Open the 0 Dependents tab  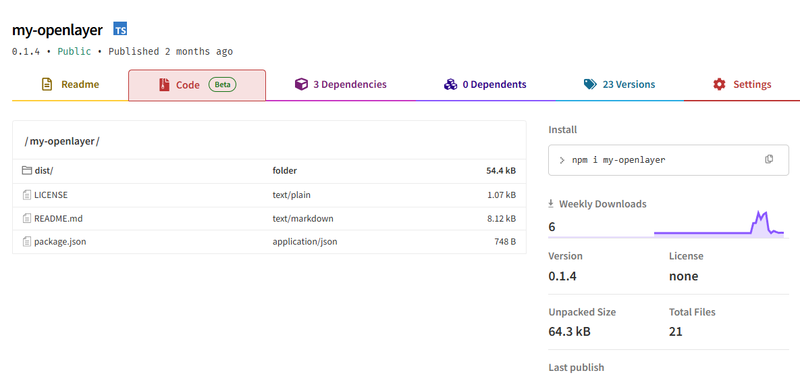coord(485,85)
